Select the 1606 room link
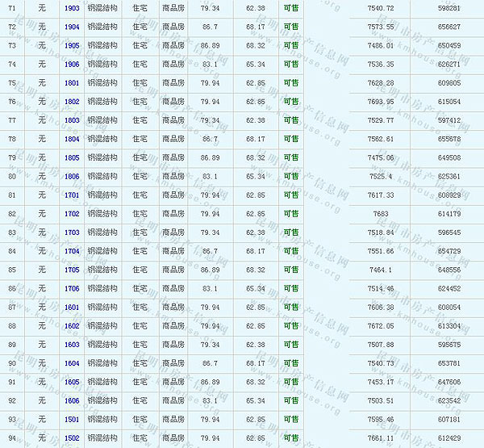Viewport: 484px width, 448px height. (x=72, y=400)
